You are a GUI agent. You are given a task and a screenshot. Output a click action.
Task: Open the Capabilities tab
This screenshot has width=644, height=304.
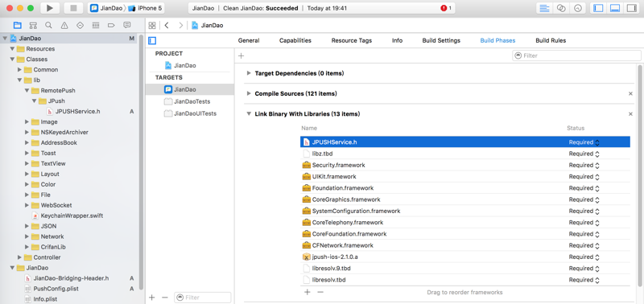pyautogui.click(x=295, y=41)
